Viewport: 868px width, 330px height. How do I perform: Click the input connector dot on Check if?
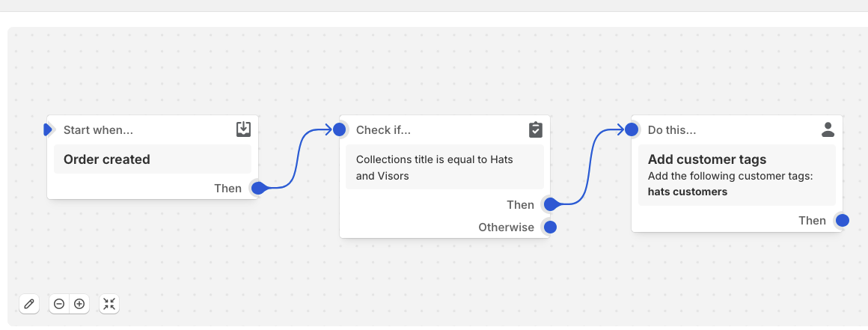[x=340, y=129]
